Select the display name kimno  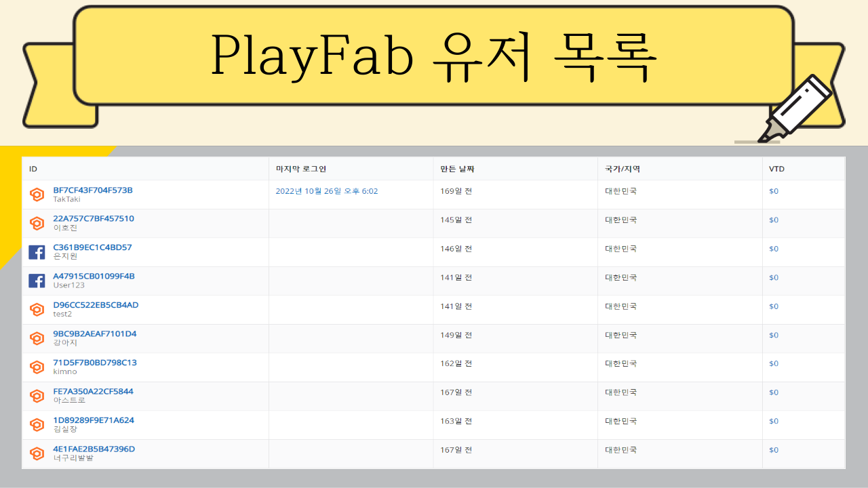coord(65,371)
